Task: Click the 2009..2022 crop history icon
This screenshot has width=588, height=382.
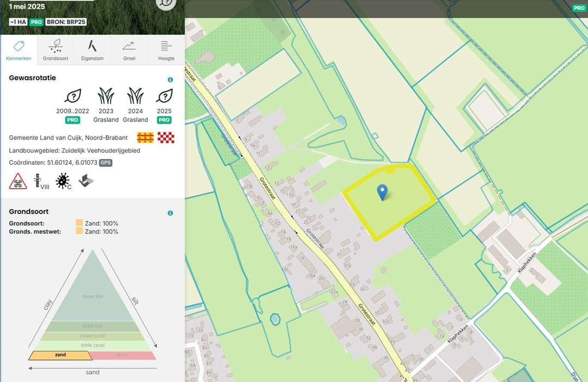Action: pos(72,96)
